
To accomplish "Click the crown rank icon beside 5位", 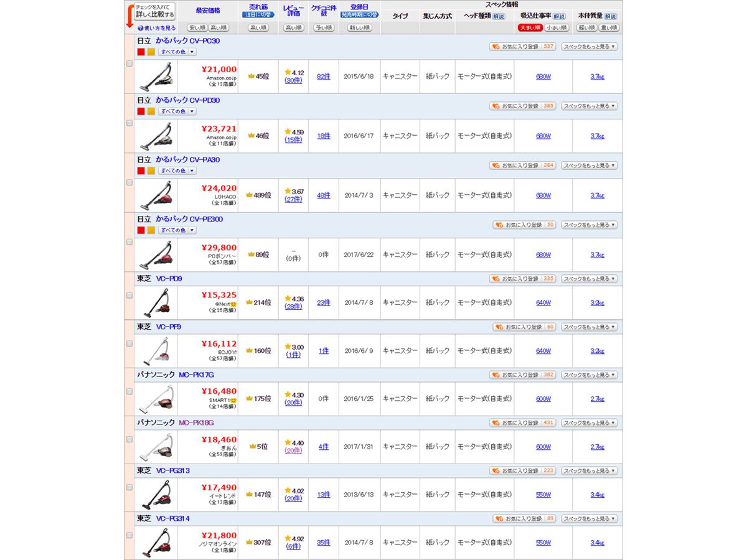I will [253, 447].
